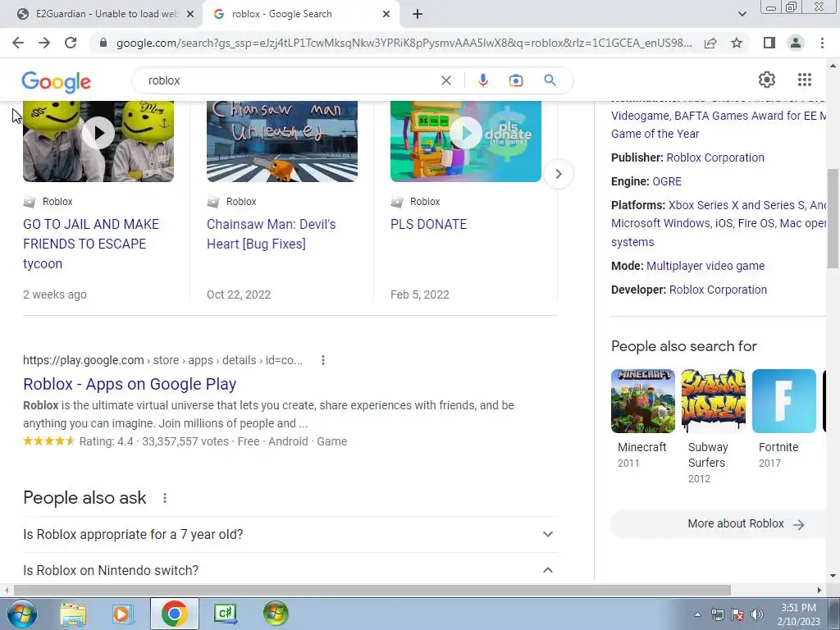Open Minecraft related search image
Image resolution: width=840 pixels, height=630 pixels.
(643, 400)
